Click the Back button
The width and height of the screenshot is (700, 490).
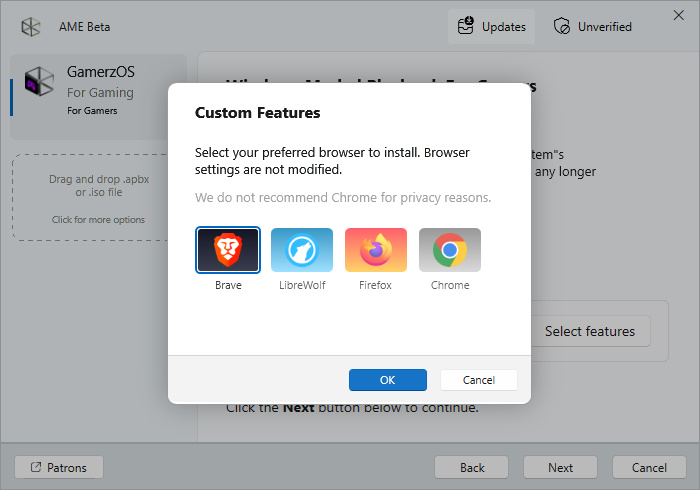[471, 467]
